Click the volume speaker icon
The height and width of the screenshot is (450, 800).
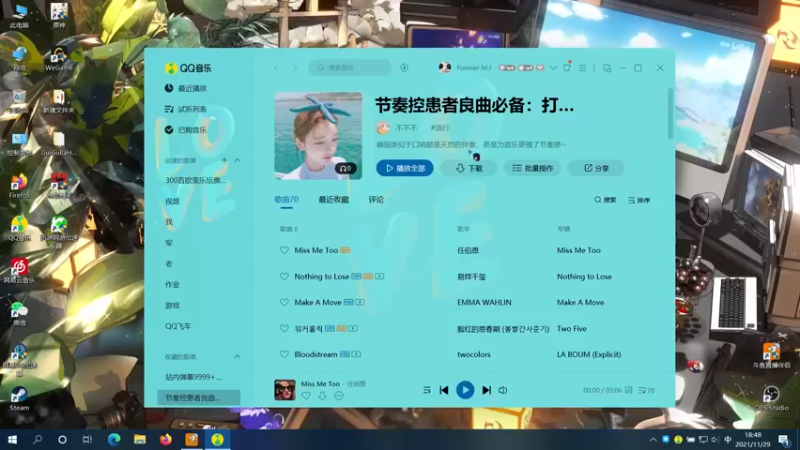(x=503, y=390)
